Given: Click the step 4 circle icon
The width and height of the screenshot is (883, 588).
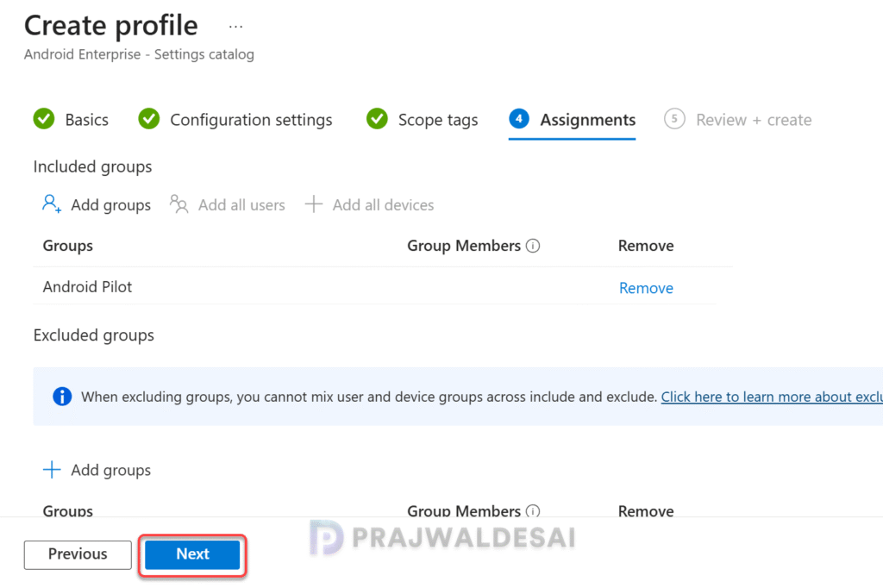Looking at the screenshot, I should (x=518, y=119).
